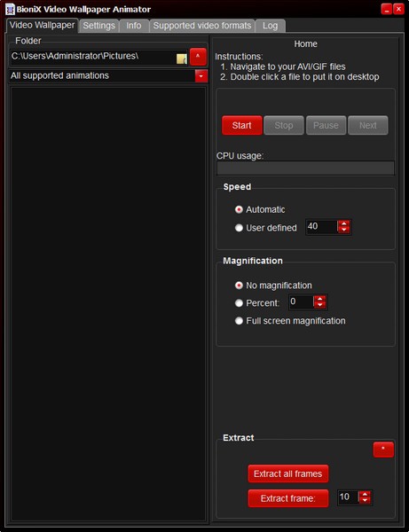The height and width of the screenshot is (532, 409).
Task: Open the Supported video formats tab
Action: (202, 26)
